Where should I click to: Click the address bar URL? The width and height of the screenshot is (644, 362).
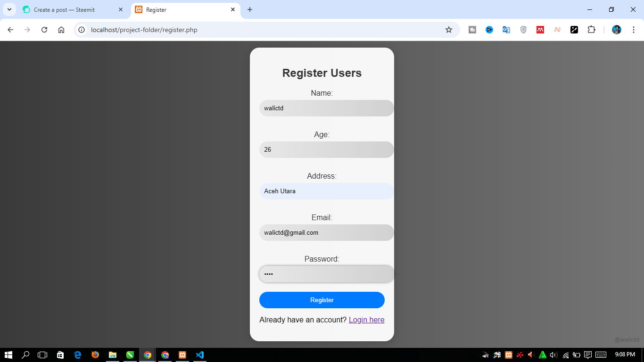(x=144, y=30)
